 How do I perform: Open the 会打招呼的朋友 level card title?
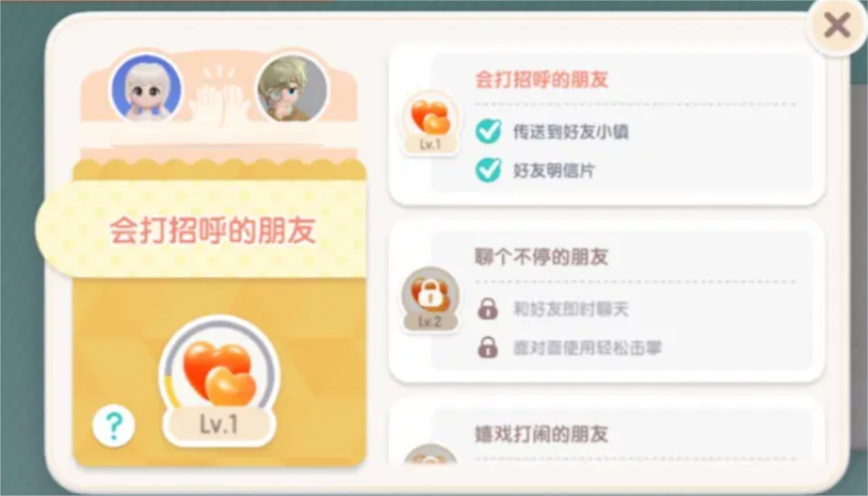(542, 79)
